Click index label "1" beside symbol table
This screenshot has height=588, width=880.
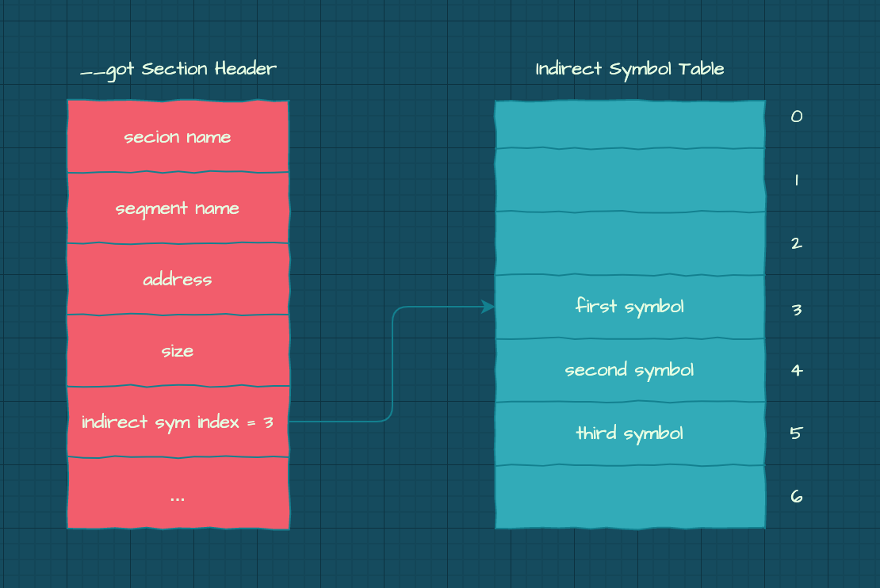click(797, 180)
